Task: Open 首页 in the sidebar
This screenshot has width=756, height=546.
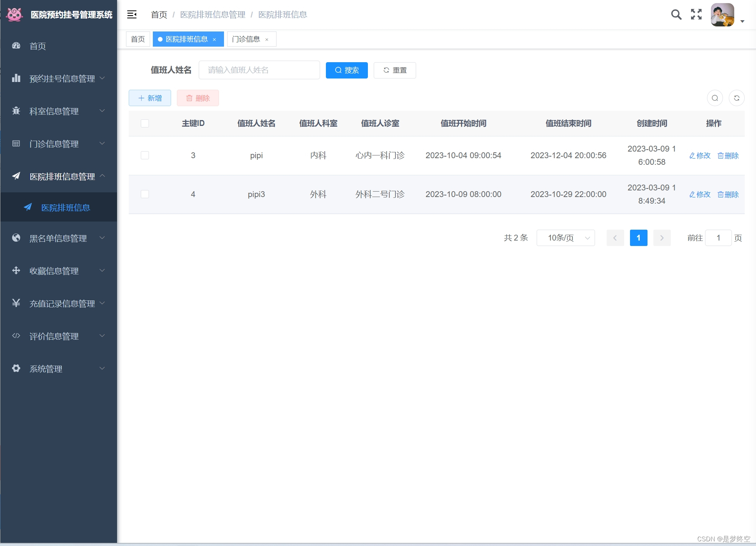Action: [58, 46]
